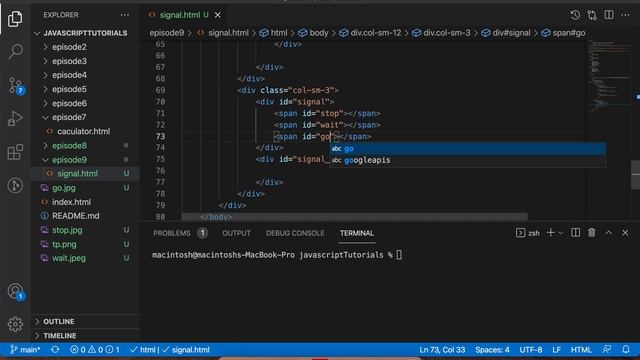Click the open changes compare icon

point(592,15)
